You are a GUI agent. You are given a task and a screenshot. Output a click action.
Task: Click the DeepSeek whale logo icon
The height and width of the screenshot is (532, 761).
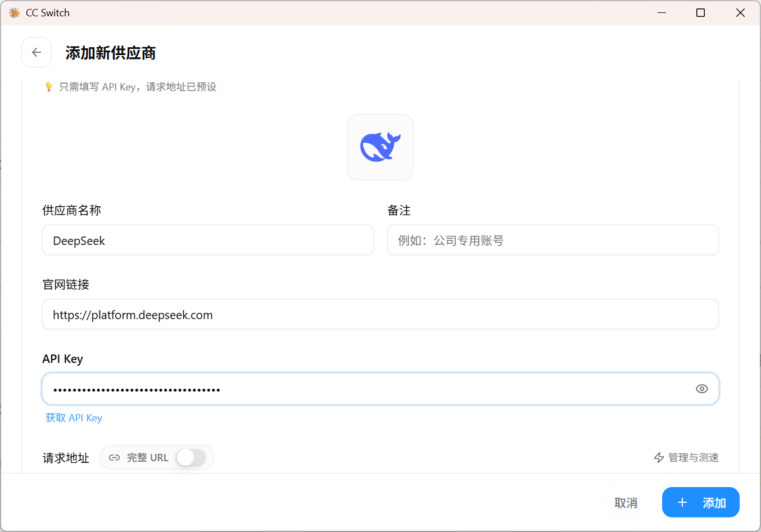(x=380, y=147)
